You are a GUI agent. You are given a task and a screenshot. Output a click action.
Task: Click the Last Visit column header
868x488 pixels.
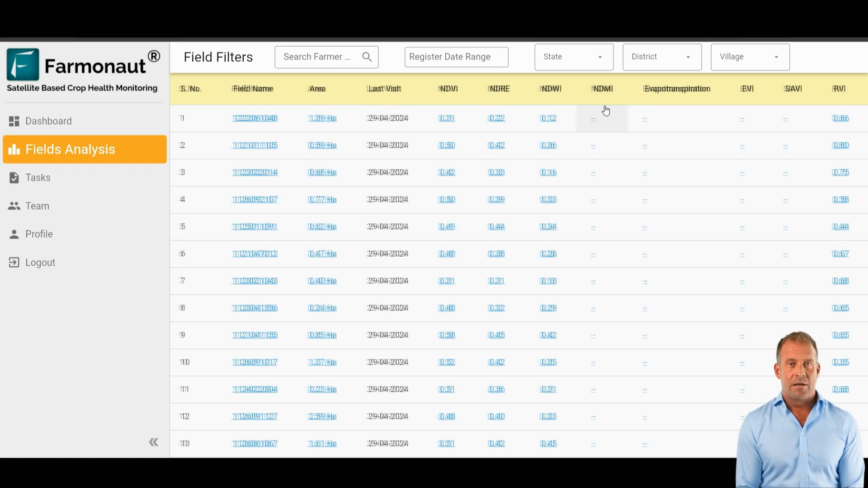(x=384, y=89)
